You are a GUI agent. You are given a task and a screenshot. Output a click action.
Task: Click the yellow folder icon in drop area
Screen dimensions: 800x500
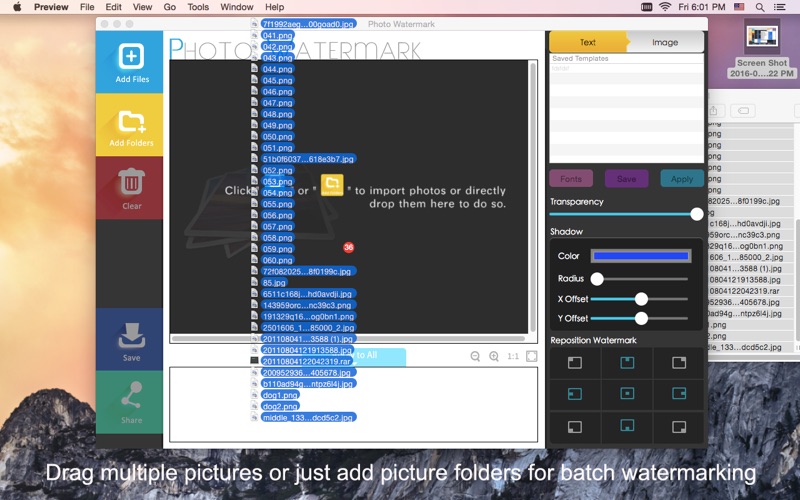[x=332, y=185]
